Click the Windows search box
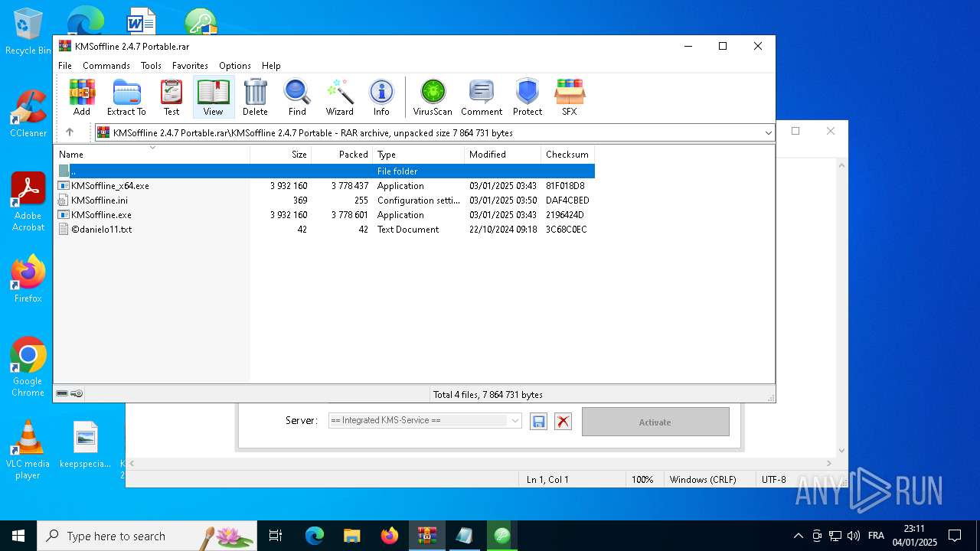This screenshot has width=980, height=551. click(x=147, y=536)
